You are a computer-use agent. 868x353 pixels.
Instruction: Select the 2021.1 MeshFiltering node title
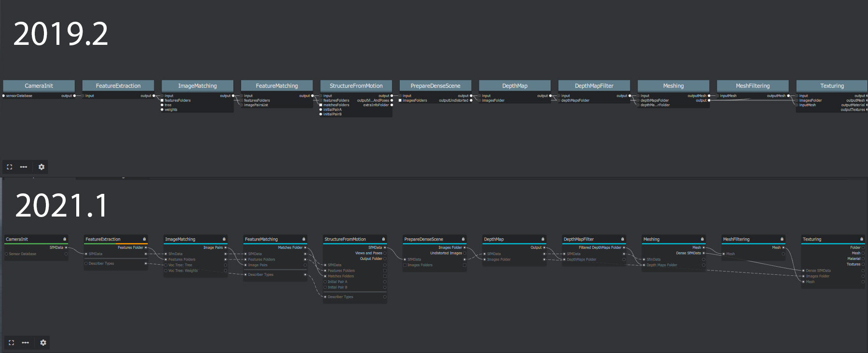click(736, 239)
